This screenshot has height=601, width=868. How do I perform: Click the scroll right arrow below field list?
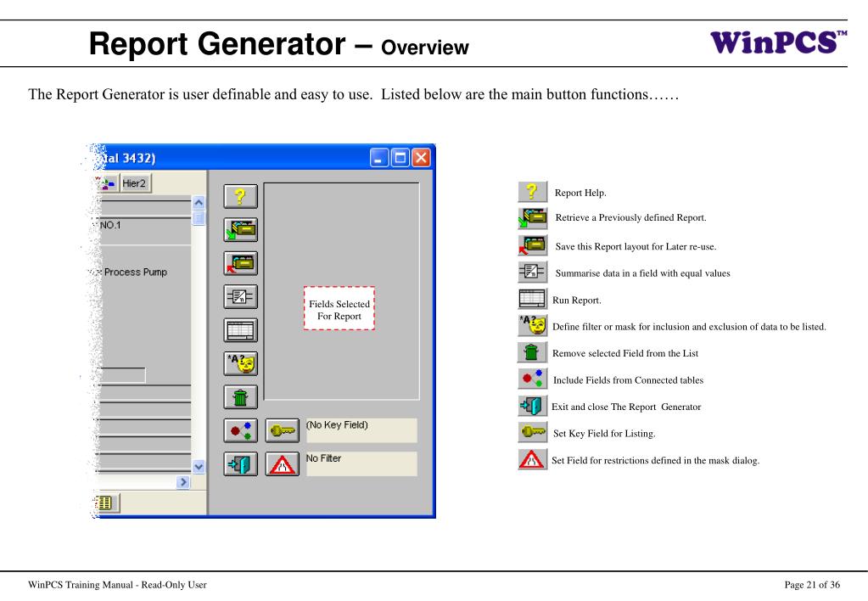click(x=183, y=482)
